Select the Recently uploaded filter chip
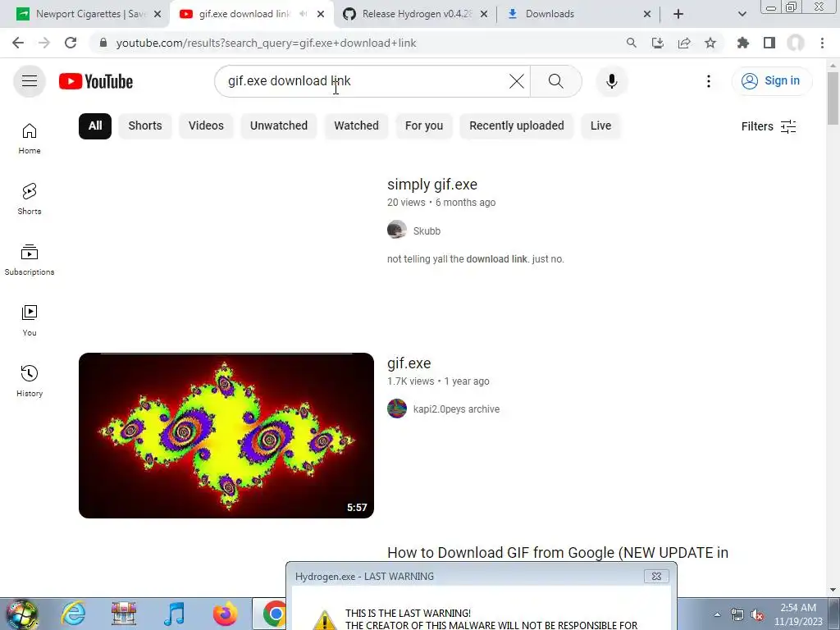 pyautogui.click(x=517, y=126)
